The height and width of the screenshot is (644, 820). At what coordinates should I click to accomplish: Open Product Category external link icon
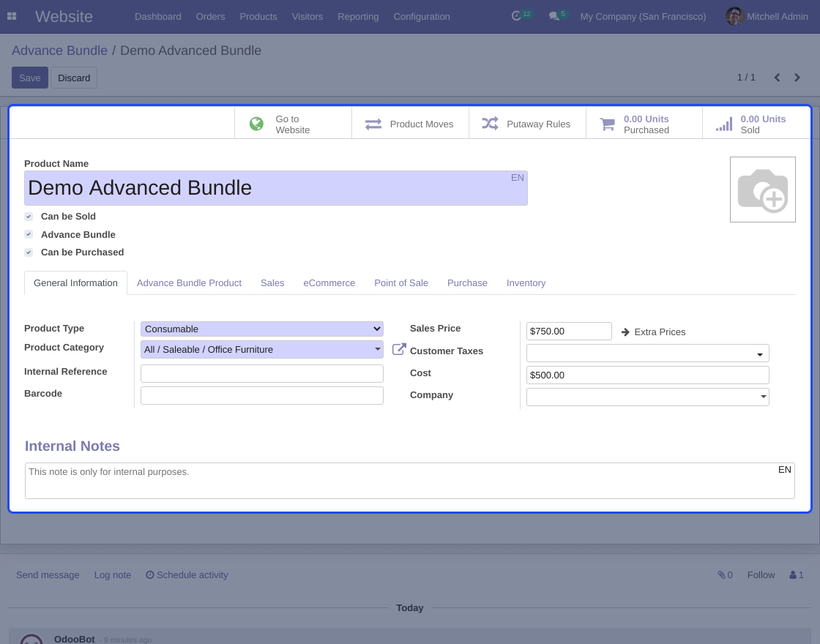[x=399, y=349]
